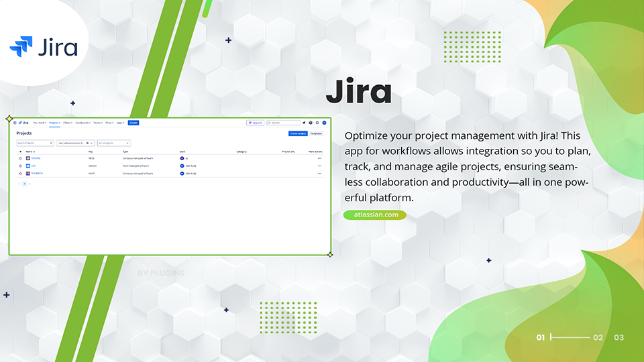Viewport: 644px width, 362px height.
Task: Open the SCRUM project's name link
Action: tap(34, 166)
